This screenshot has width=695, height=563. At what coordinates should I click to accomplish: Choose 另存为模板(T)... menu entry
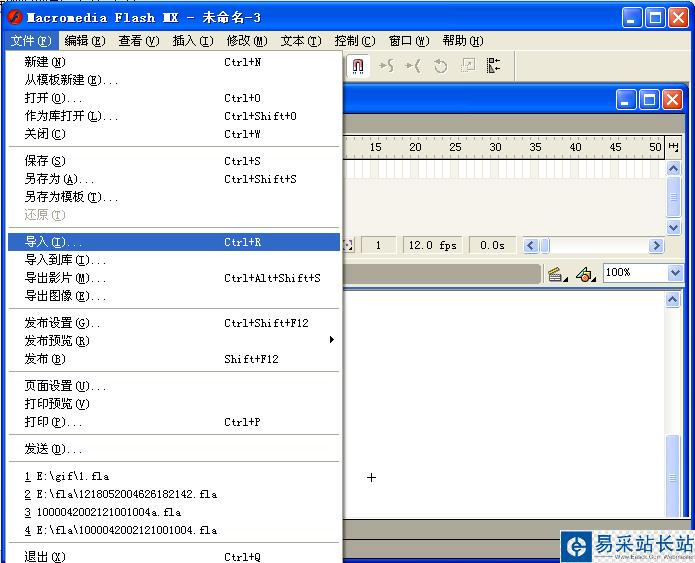(174, 197)
